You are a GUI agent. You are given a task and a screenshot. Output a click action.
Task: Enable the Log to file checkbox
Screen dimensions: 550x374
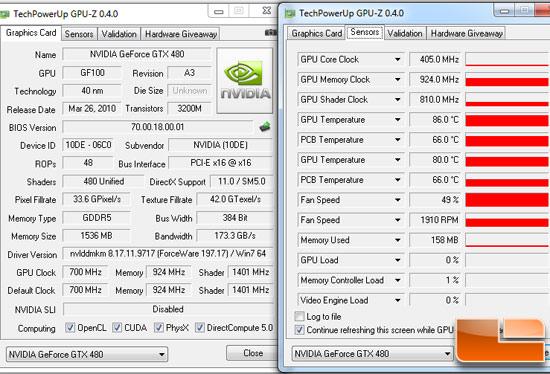point(299,316)
